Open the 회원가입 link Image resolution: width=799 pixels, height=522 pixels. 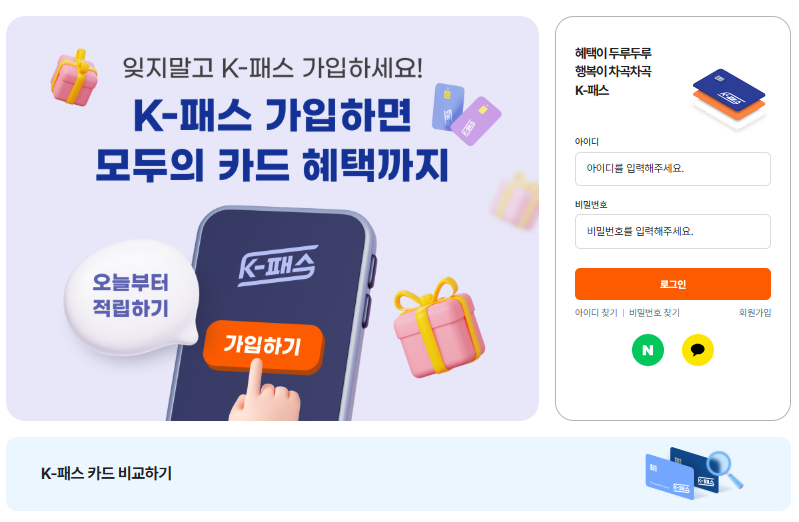click(x=755, y=312)
